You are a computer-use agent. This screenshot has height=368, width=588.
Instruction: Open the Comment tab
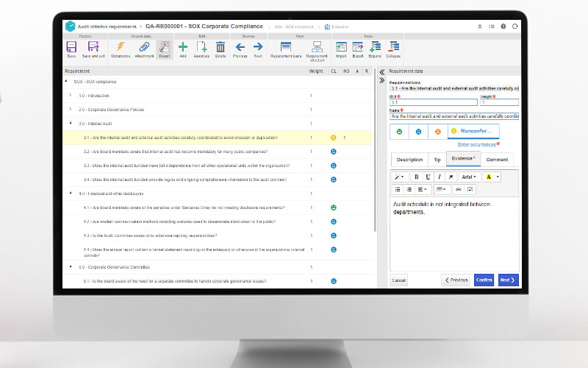coord(497,160)
